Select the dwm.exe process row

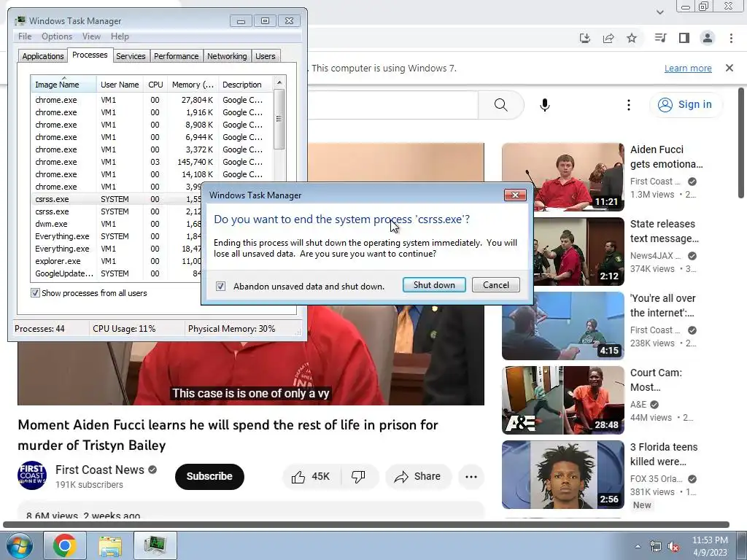[116, 224]
